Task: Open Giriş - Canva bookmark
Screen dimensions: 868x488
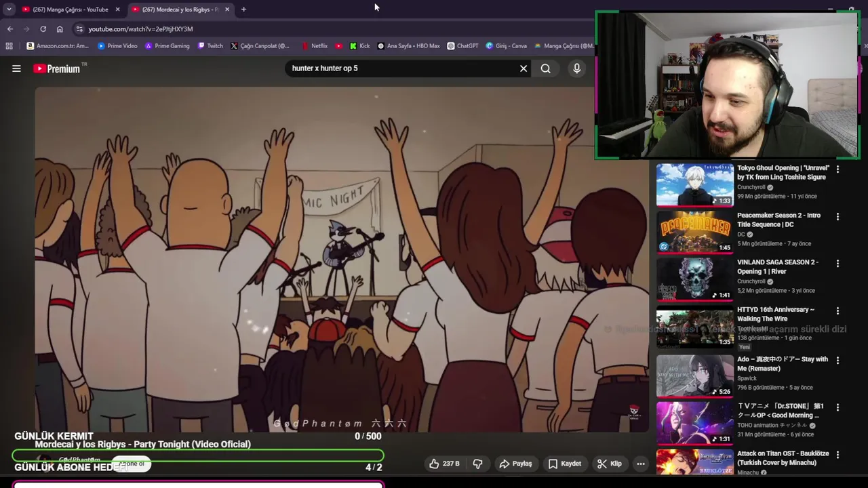Action: pos(507,46)
